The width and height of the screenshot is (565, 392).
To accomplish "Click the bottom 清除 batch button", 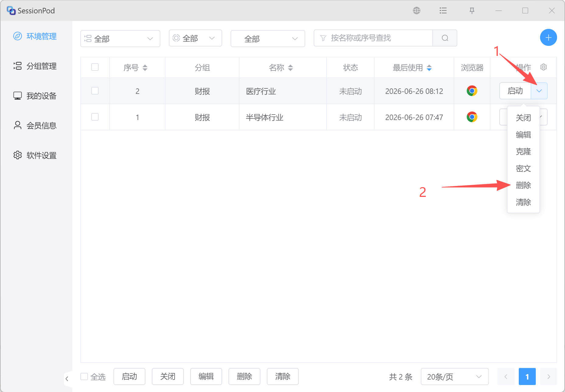I will click(283, 377).
